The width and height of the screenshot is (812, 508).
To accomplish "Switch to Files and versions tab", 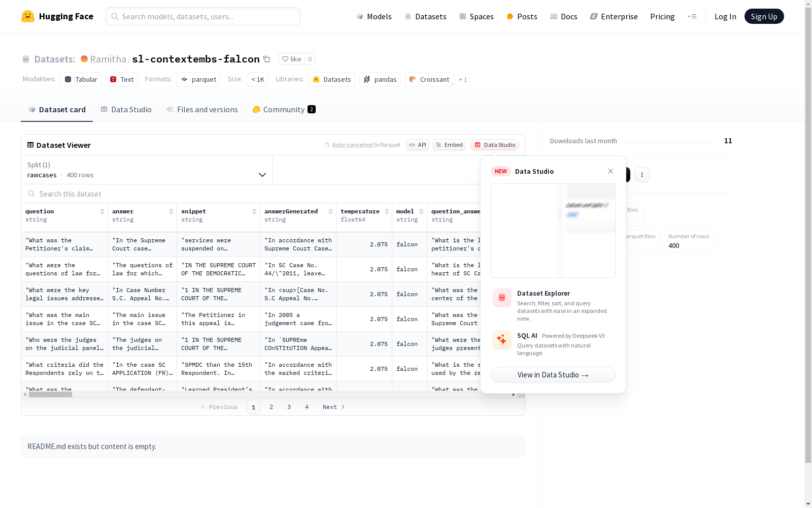I will (x=202, y=109).
